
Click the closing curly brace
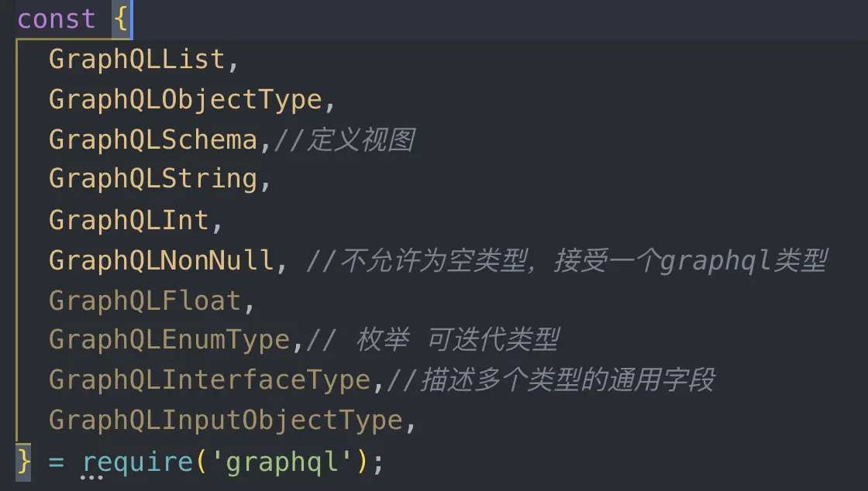[24, 462]
